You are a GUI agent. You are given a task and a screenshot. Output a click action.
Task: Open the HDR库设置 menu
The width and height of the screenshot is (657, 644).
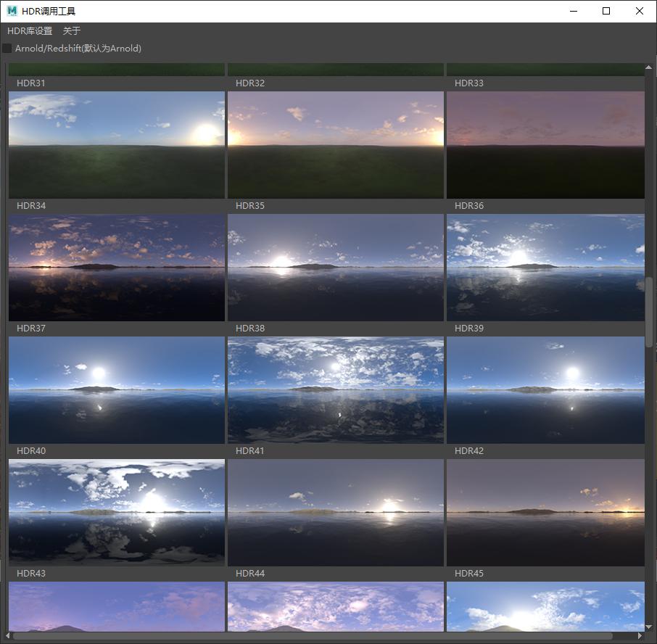coord(30,31)
